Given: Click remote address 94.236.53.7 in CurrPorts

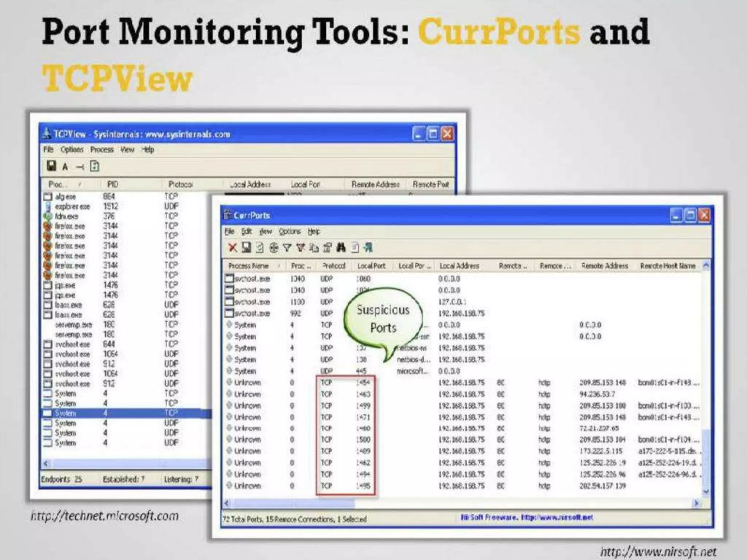Looking at the screenshot, I should 597,394.
